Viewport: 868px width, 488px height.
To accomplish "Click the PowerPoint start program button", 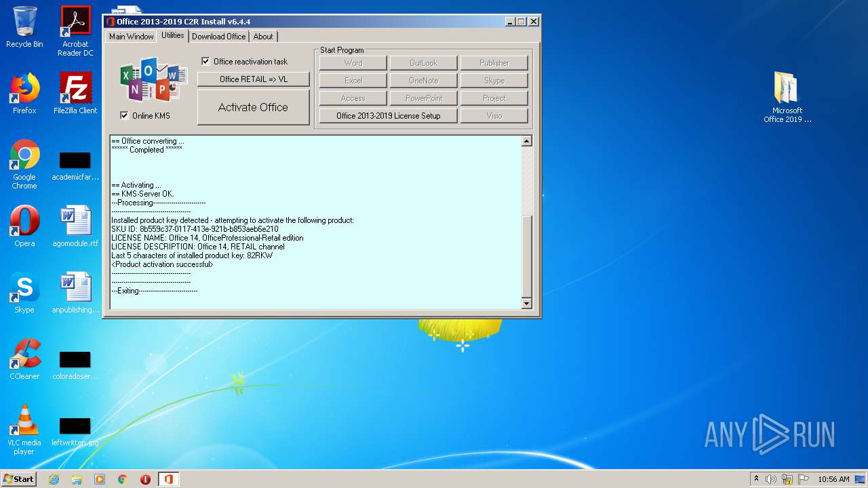I will [x=424, y=98].
